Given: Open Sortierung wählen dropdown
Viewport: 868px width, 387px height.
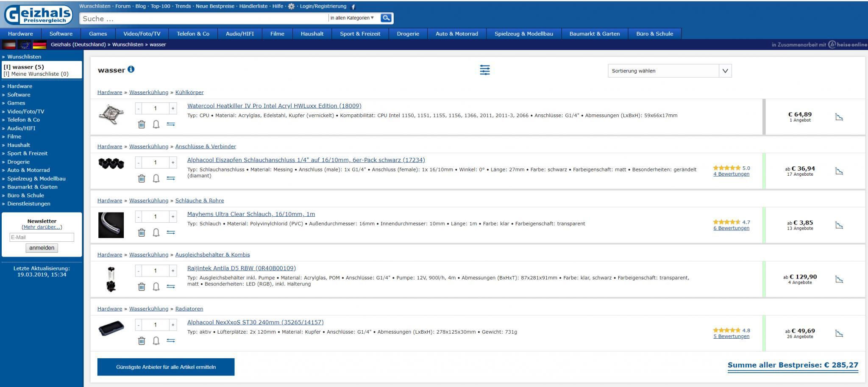Looking at the screenshot, I should point(670,71).
